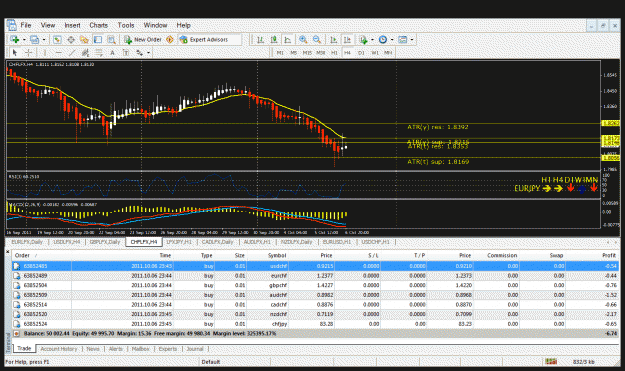625x371 pixels.
Task: Switch timeframe to M5
Action: 293,53
